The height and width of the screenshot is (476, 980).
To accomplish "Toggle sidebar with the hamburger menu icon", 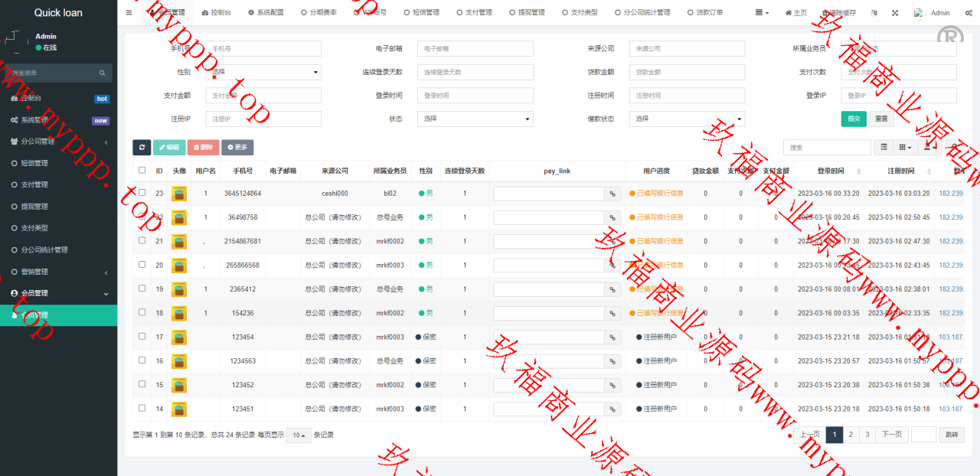I will [129, 13].
